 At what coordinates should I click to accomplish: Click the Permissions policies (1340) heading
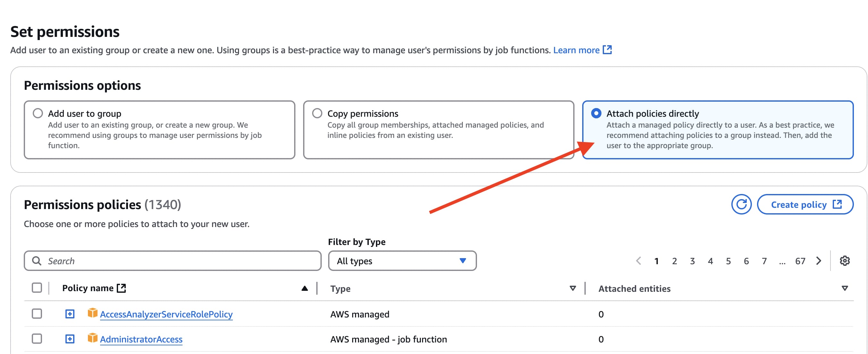coord(102,205)
